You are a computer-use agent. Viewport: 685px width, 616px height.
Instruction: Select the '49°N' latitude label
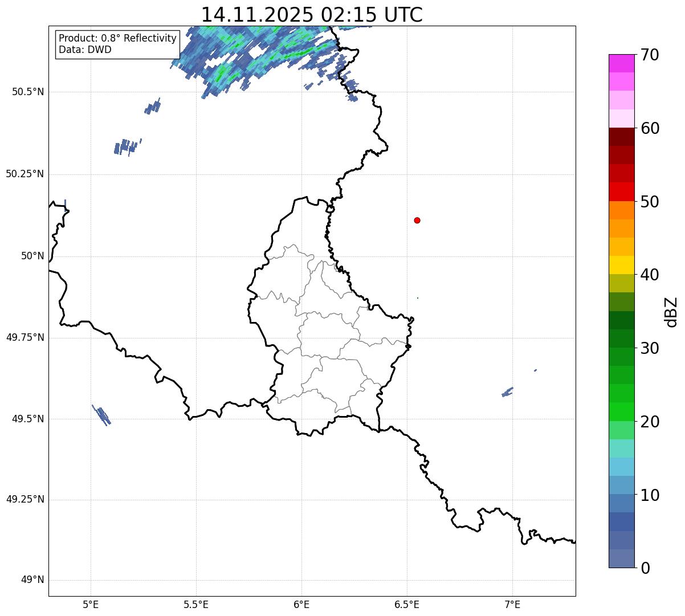32,580
